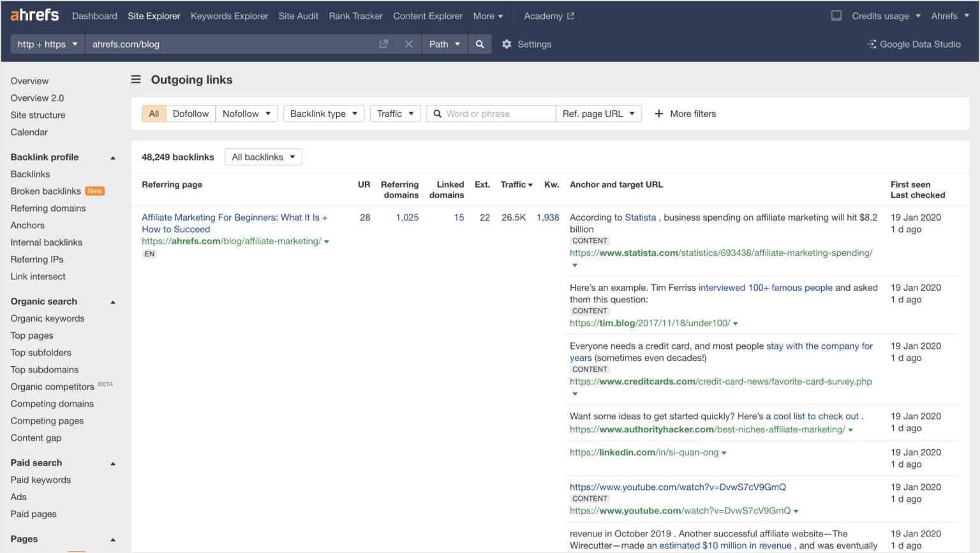Open Organic keywords in sidebar
Screen dimensions: 980x553
[47, 318]
